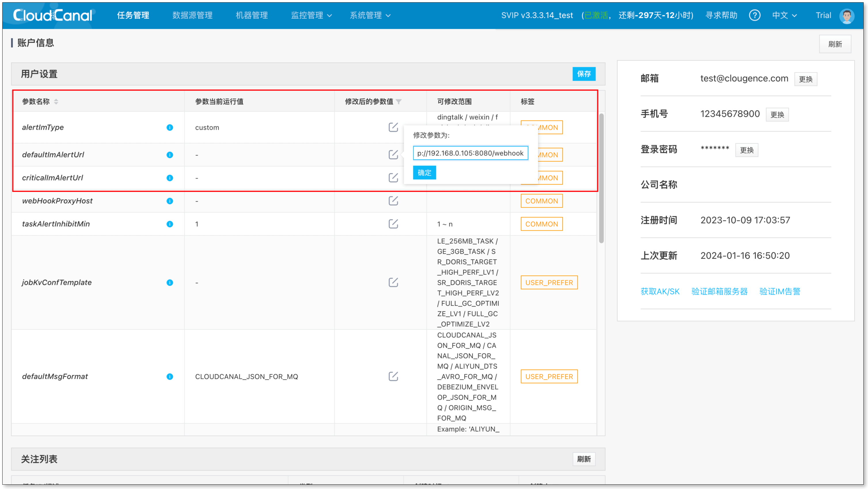
Task: Go to 数据源管理 in navigation
Action: point(192,15)
